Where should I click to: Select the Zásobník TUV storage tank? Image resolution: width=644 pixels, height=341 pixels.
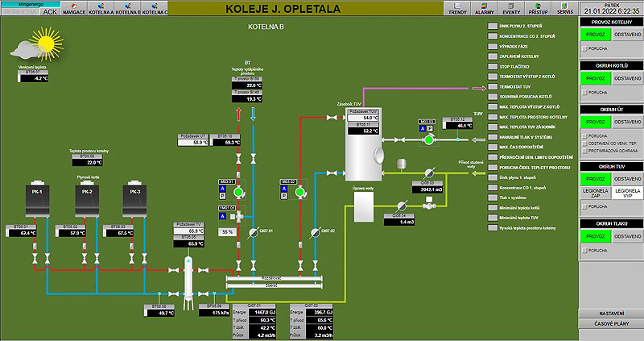(x=363, y=144)
